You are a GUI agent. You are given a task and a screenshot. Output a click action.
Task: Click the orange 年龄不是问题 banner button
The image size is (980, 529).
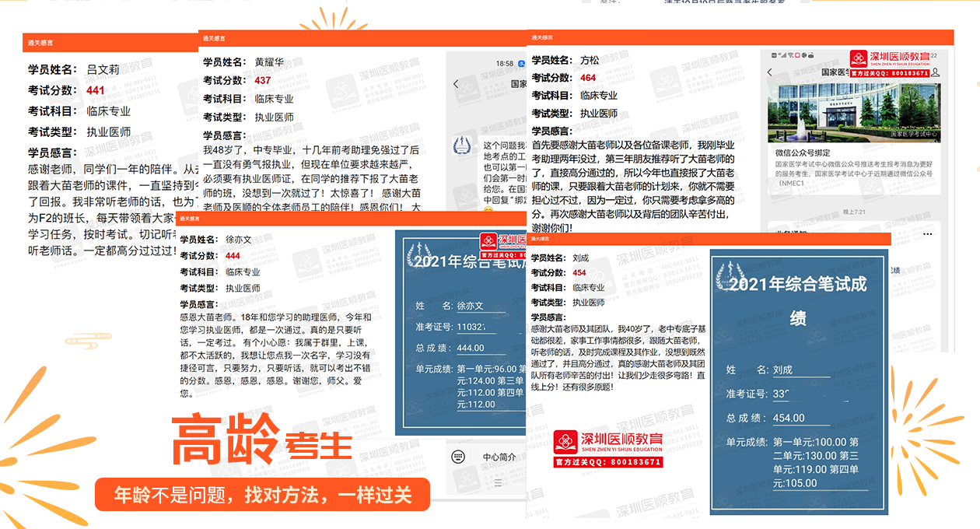[x=262, y=495]
